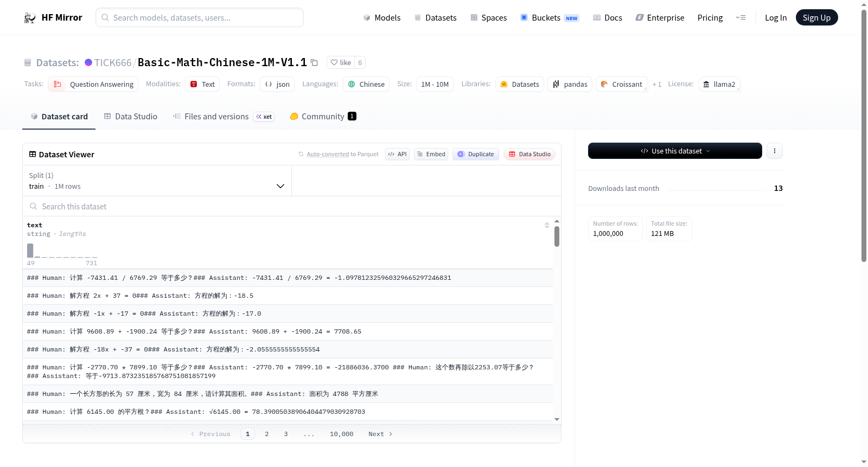Open Enterprise in the top navigation

[x=660, y=18]
